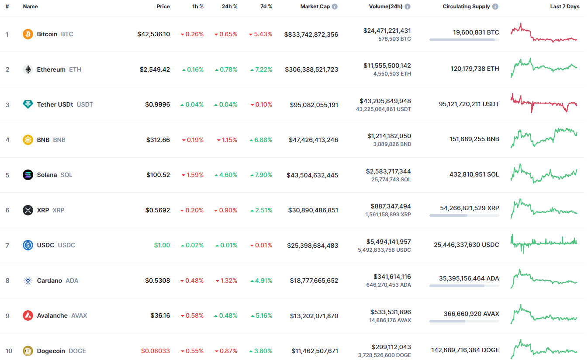Click the Dogecoin logo icon

click(x=28, y=351)
